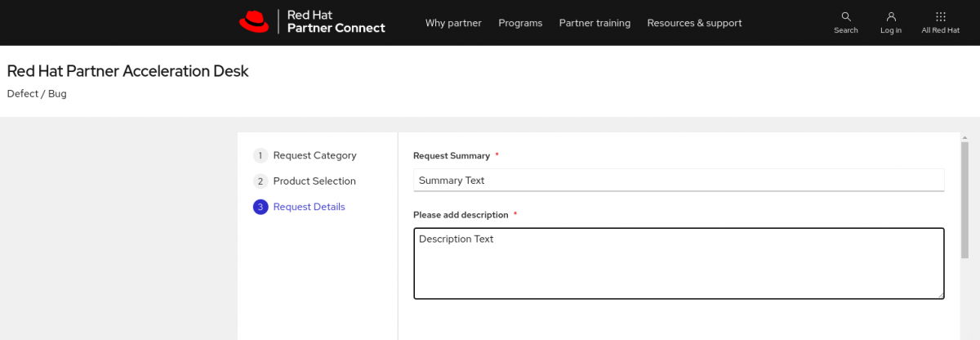
Task: Click the Log in person icon
Action: pyautogui.click(x=891, y=16)
